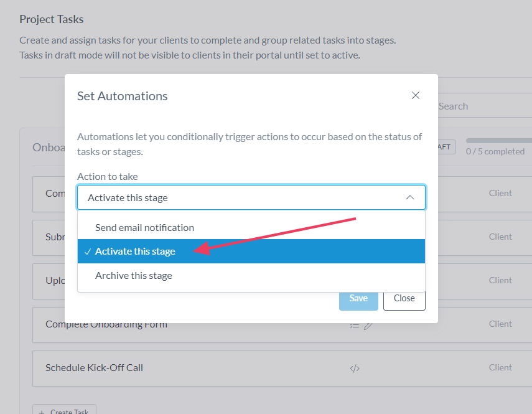
Task: Close the Set Automations dialog with X
Action: (416, 95)
